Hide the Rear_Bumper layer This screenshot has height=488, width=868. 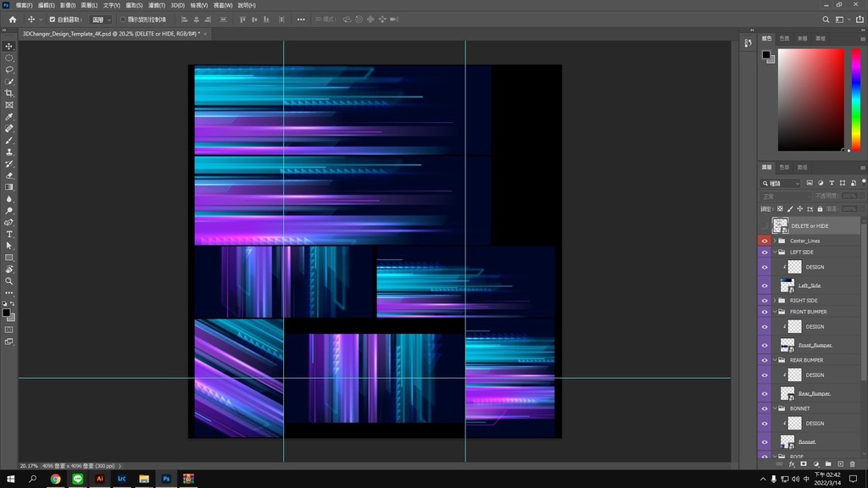[x=765, y=393]
